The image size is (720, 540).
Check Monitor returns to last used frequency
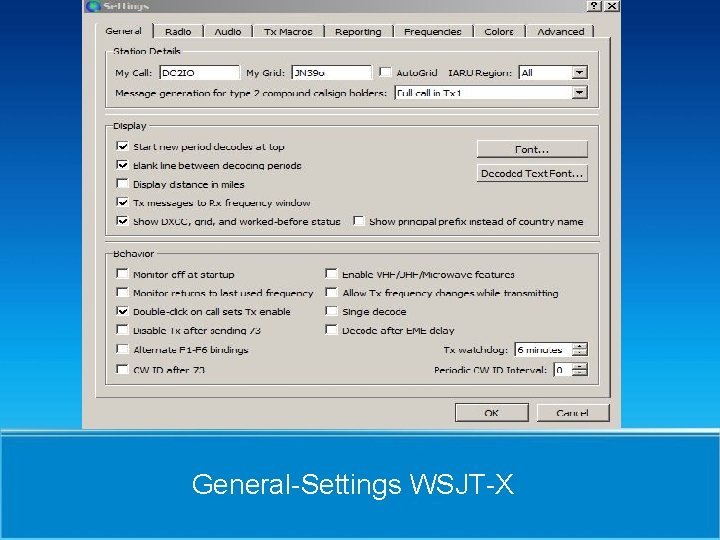[122, 292]
